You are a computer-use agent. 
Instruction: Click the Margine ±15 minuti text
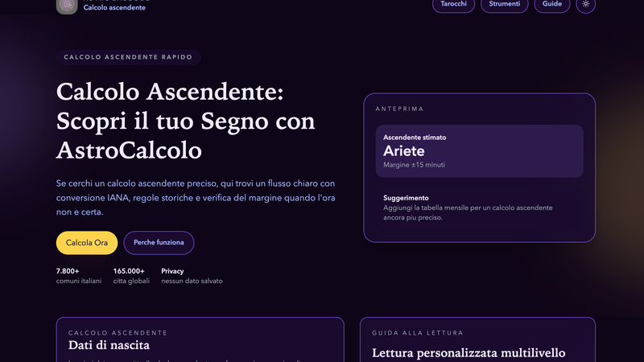click(414, 165)
